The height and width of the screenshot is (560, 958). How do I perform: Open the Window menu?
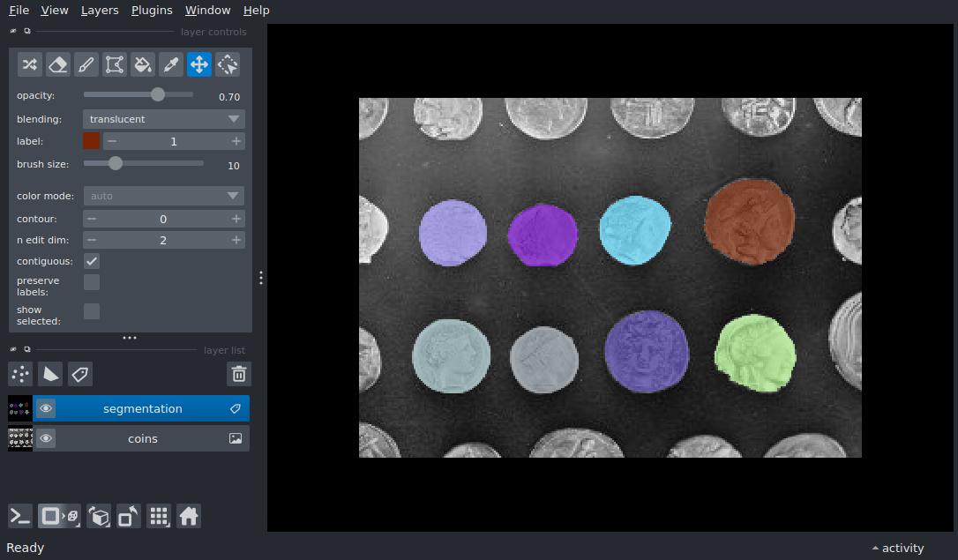click(x=207, y=11)
